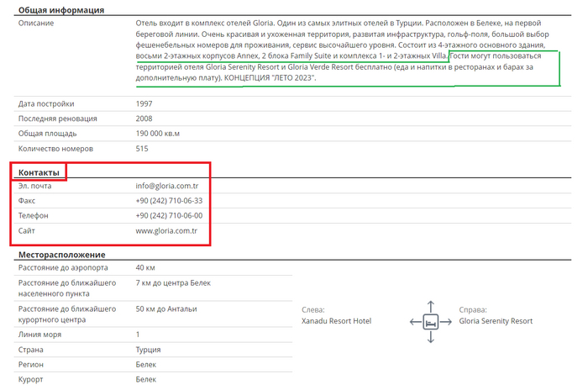The height and width of the screenshot is (390, 588).
Task: Click the neighbor Xanadu Resort Hotel
Action: [336, 321]
